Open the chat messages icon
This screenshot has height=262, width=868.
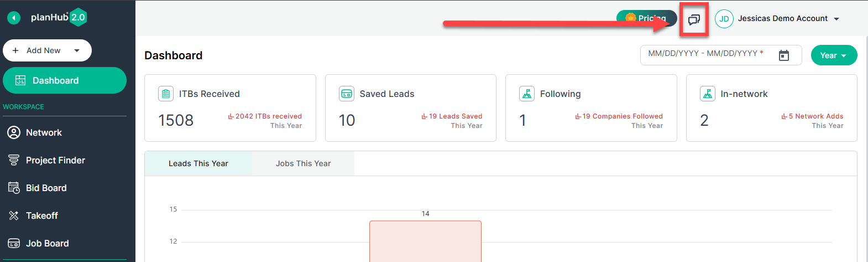(x=694, y=20)
